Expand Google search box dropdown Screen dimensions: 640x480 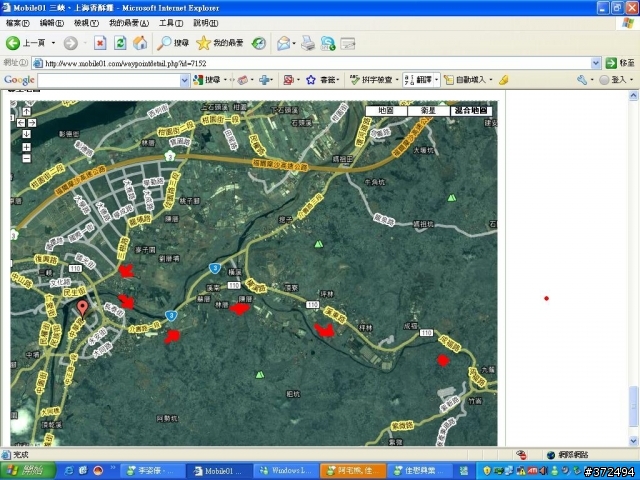(184, 80)
